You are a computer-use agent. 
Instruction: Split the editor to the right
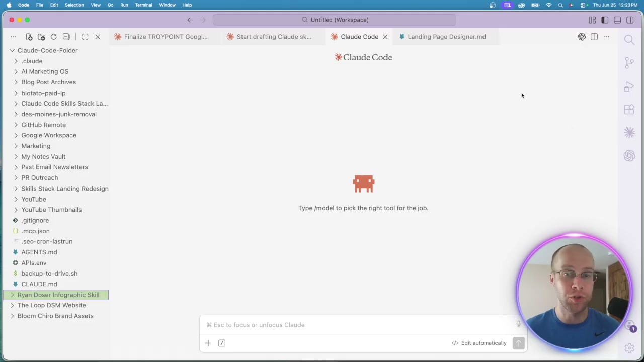pyautogui.click(x=594, y=37)
